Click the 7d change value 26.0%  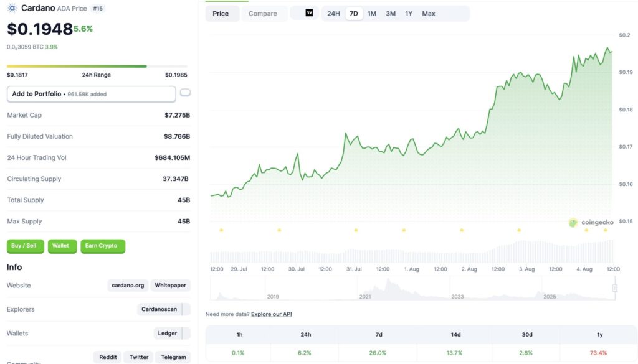point(378,353)
